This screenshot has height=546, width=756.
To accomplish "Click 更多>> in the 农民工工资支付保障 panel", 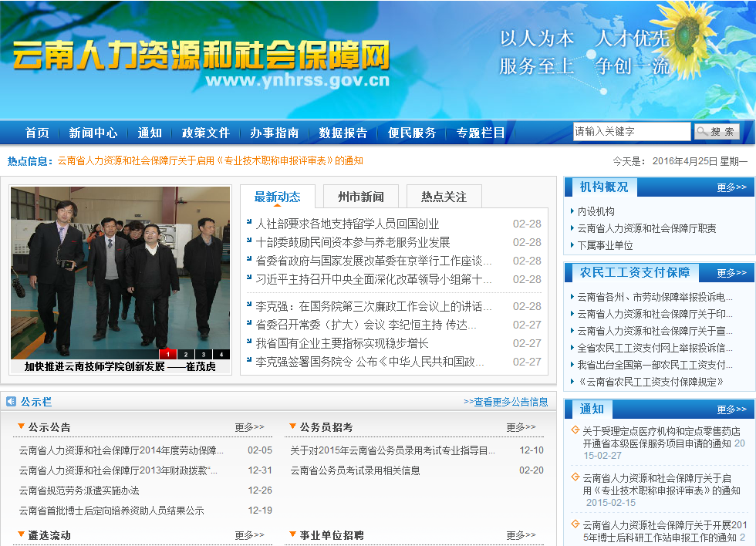I will [x=731, y=273].
